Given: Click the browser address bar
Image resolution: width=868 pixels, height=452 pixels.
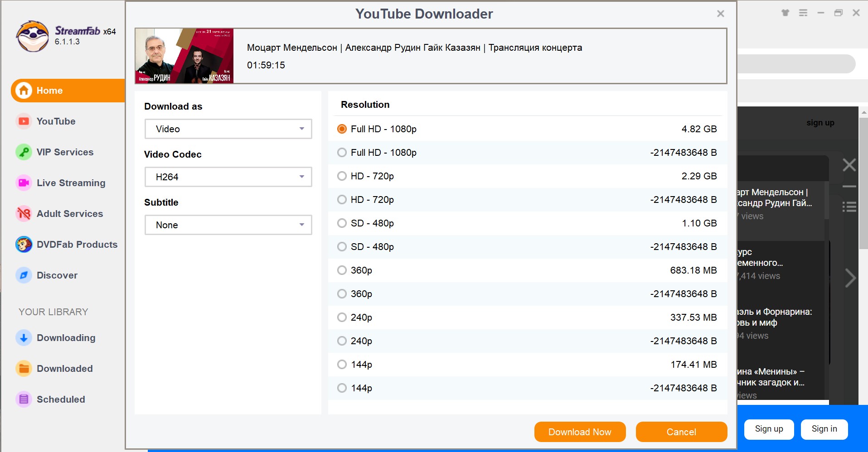Looking at the screenshot, I should click(x=796, y=64).
